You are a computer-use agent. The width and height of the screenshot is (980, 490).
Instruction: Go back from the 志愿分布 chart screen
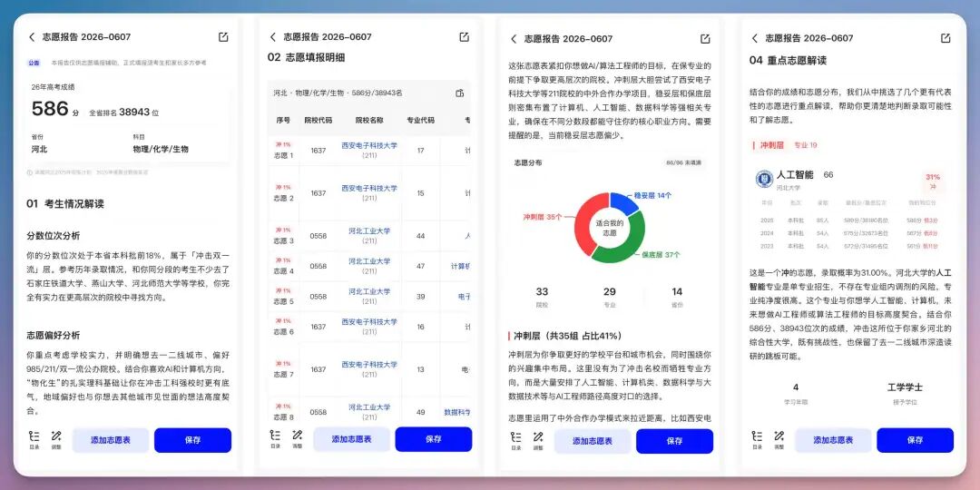point(514,39)
